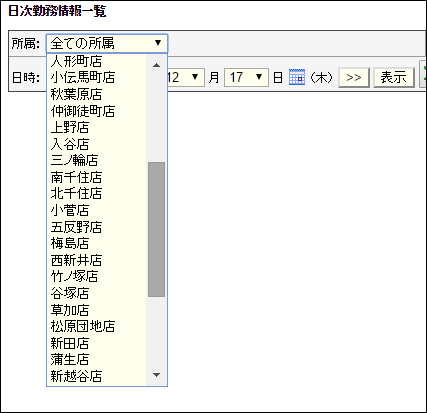427x413 pixels.
Task: Select 人形町店 from the list
Action: click(97, 61)
